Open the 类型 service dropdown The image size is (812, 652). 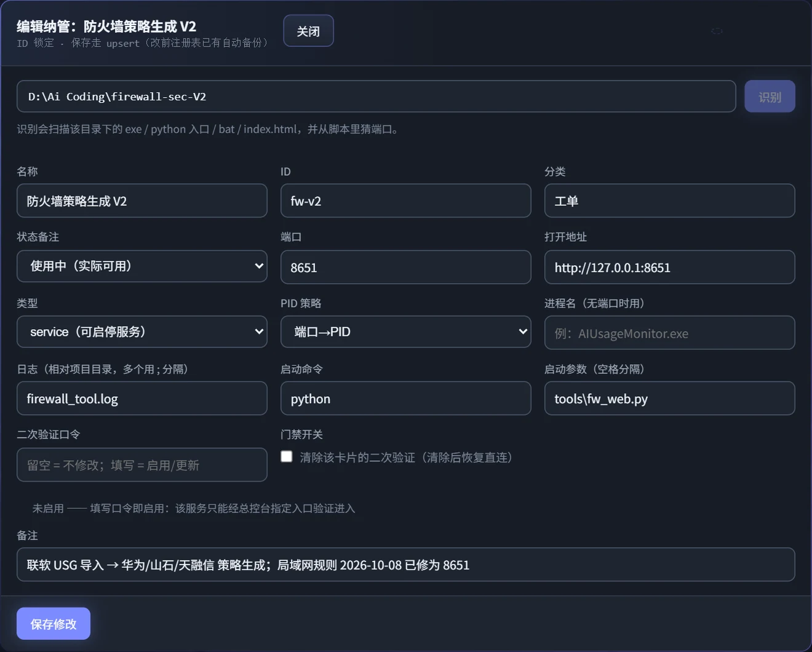[142, 332]
